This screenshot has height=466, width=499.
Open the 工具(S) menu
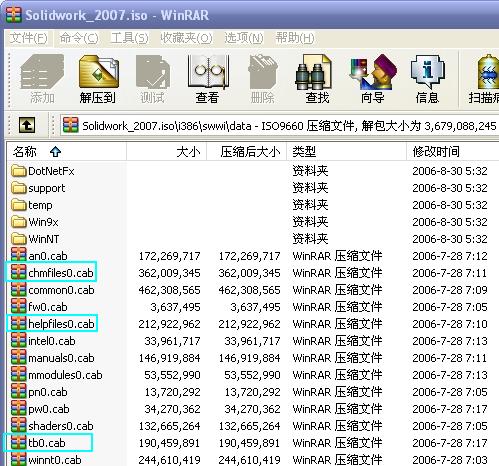[x=129, y=38]
